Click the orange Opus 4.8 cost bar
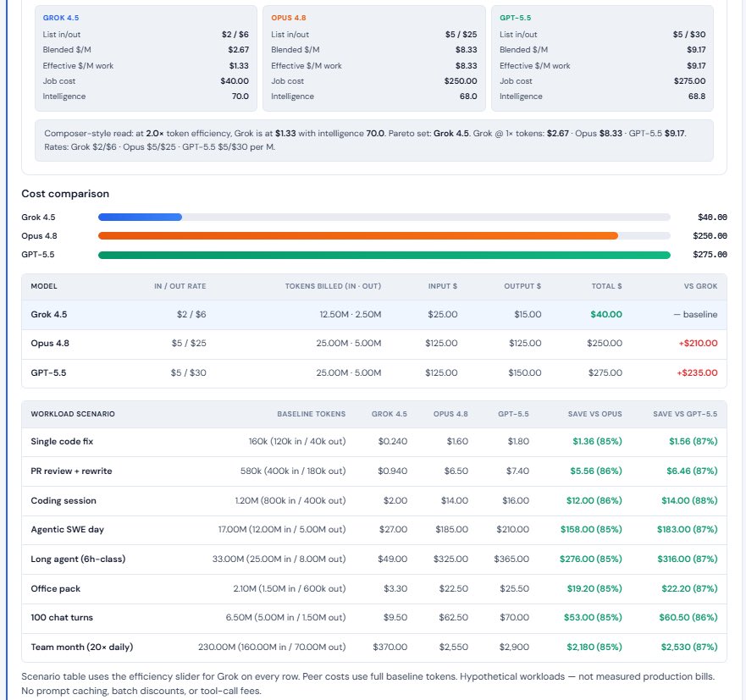 tap(358, 236)
